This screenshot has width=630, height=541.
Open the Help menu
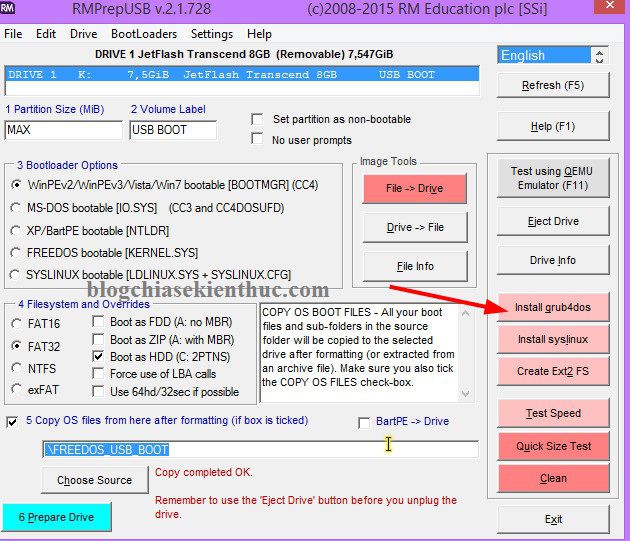259,34
